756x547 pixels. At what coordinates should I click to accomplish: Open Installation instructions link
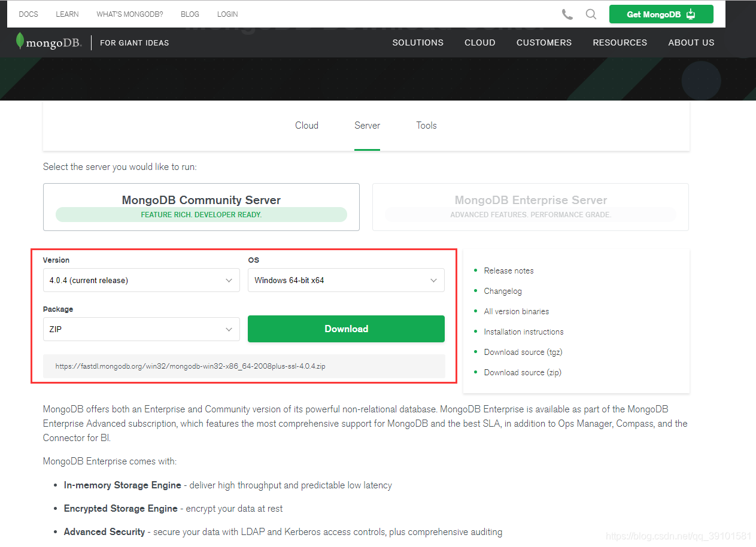pyautogui.click(x=524, y=332)
